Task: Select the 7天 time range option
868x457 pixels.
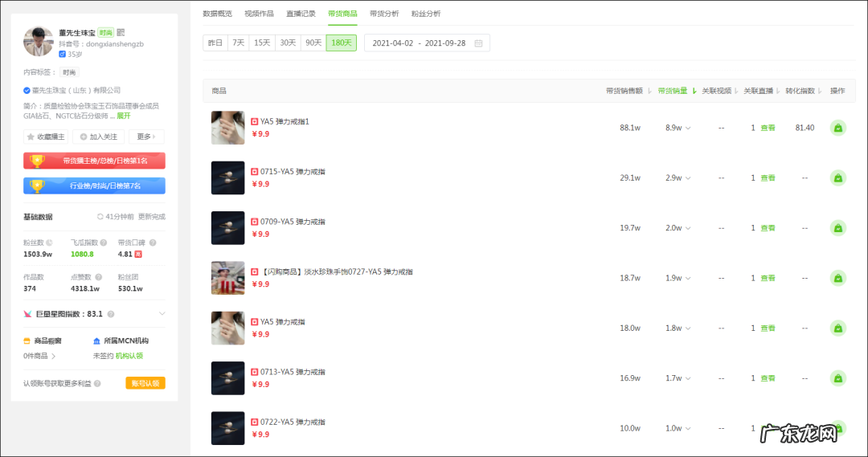Action: pos(239,43)
